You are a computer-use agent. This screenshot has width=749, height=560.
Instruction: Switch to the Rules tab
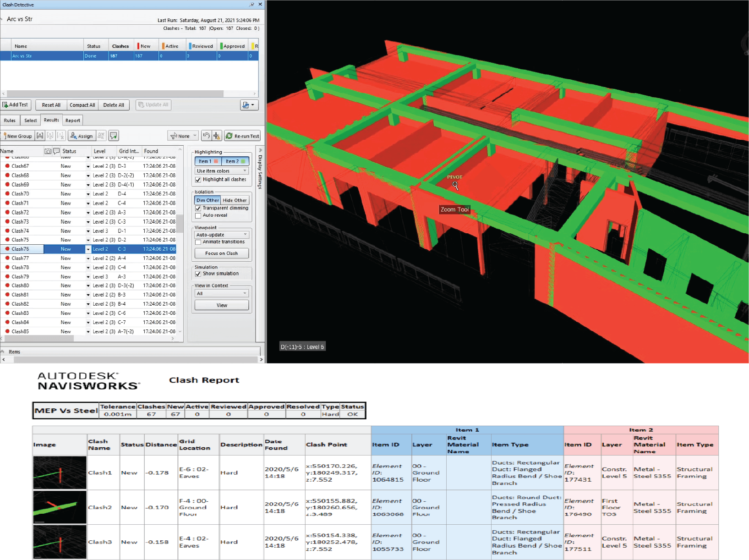(x=10, y=121)
